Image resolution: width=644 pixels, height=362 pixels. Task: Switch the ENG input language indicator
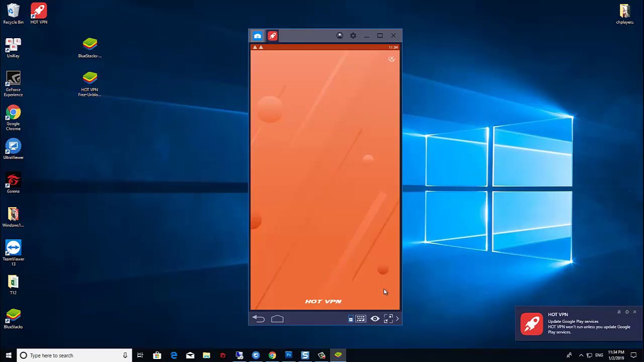pyautogui.click(x=599, y=355)
